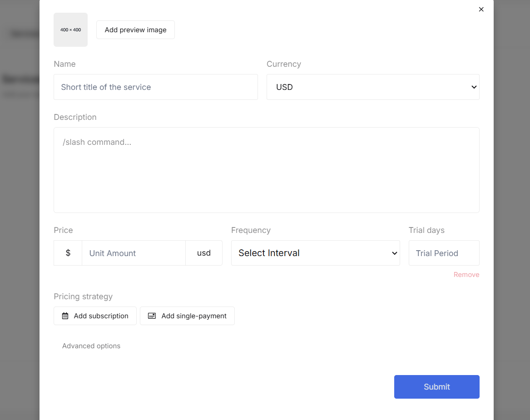Add a subscription pricing strategy
Viewport: 530px width, 420px height.
(x=95, y=316)
